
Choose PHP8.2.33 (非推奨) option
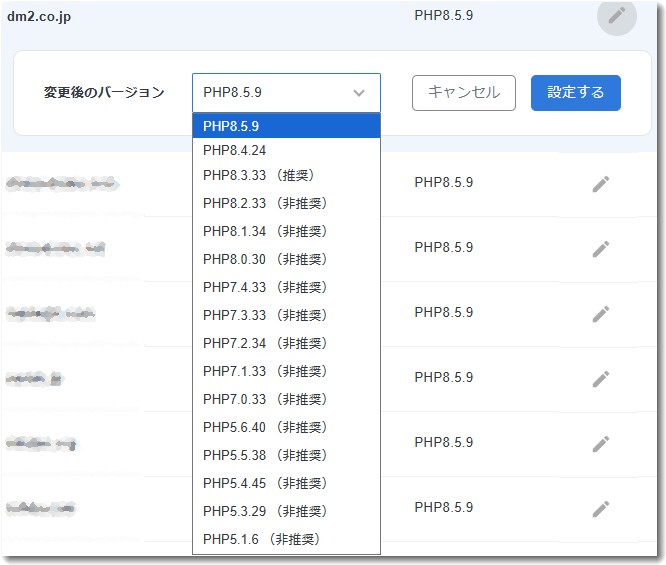(x=286, y=203)
